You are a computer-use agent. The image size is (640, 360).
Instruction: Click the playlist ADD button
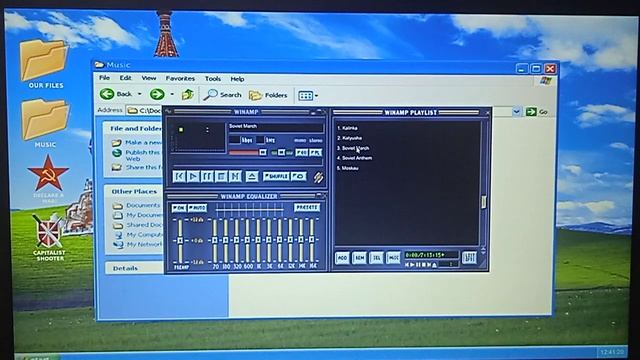[x=342, y=258]
